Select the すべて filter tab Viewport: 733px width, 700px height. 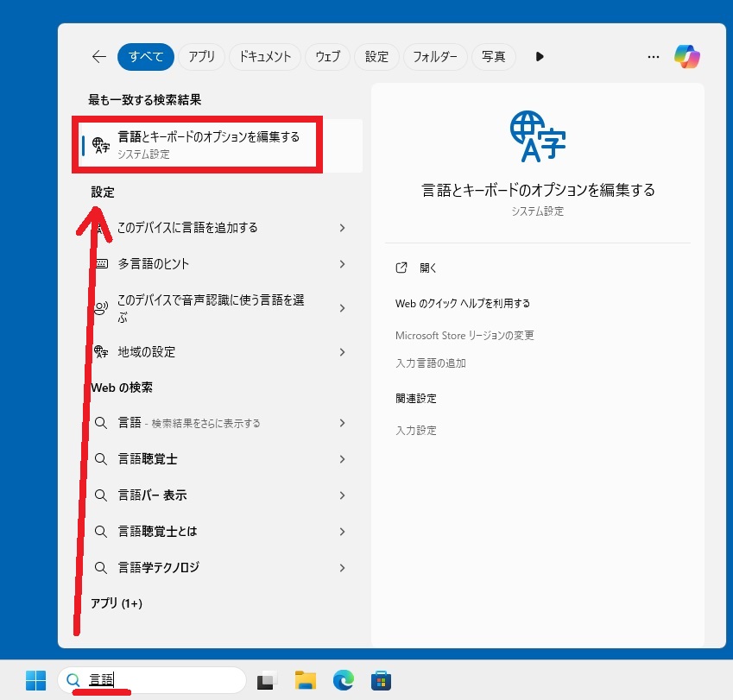pyautogui.click(x=146, y=57)
